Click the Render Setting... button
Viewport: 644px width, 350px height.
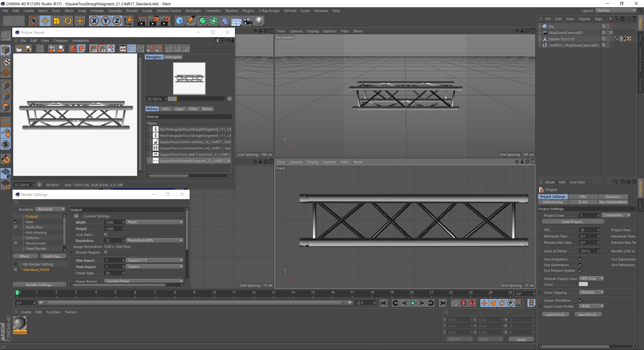click(x=39, y=285)
